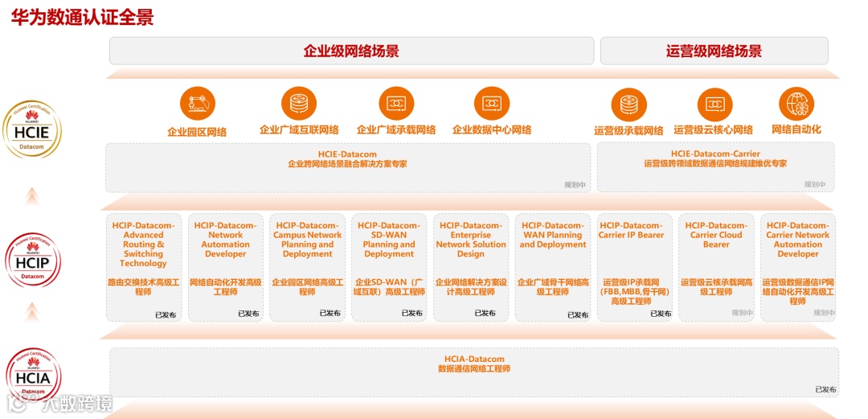Click the 企业园区网络 label
Screen dimensions: 868x419
197,132
